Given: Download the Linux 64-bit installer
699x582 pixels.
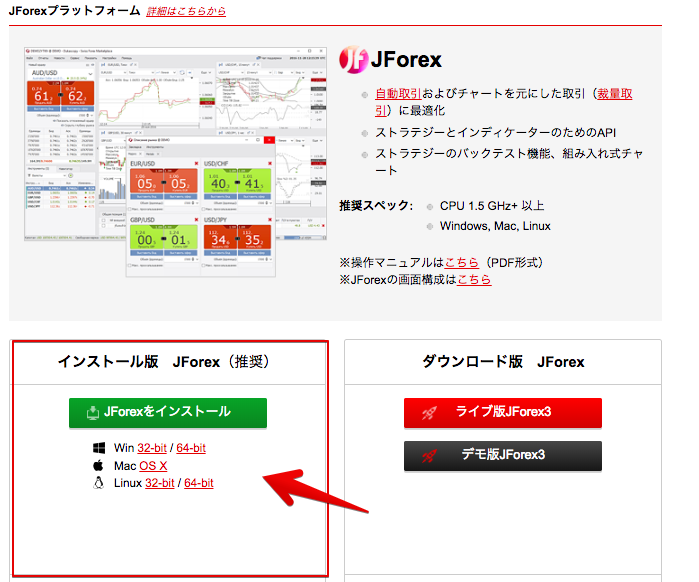Looking at the screenshot, I should tap(199, 483).
